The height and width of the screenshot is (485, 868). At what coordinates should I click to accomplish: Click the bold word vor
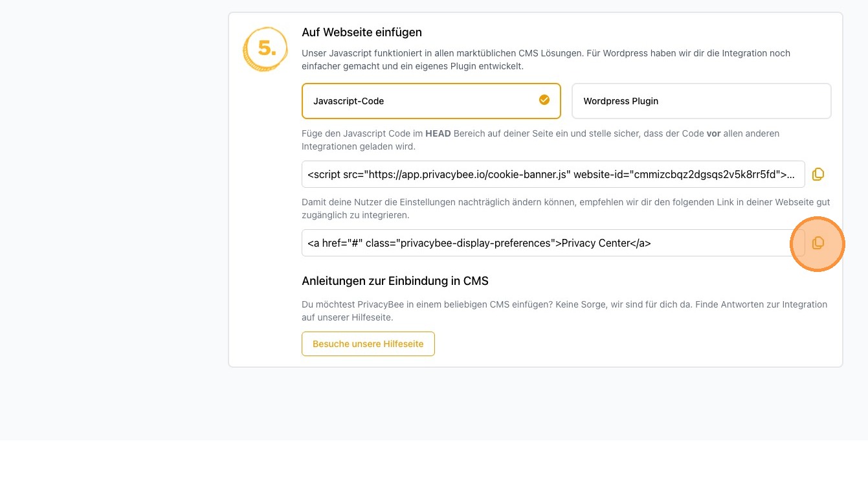[714, 133]
